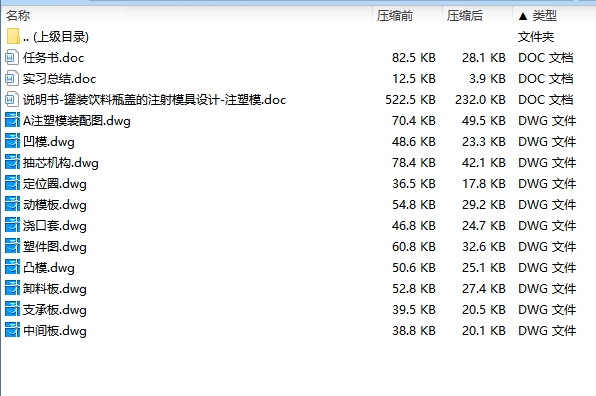This screenshot has height=396, width=596.
Task: Click the parent directory folder icon
Action: pyautogui.click(x=13, y=36)
